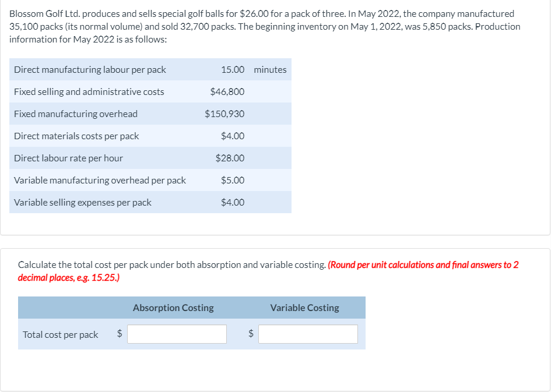Select the 'Variable selling expenses per pack' label
This screenshot has width=551, height=392.
pyautogui.click(x=83, y=202)
